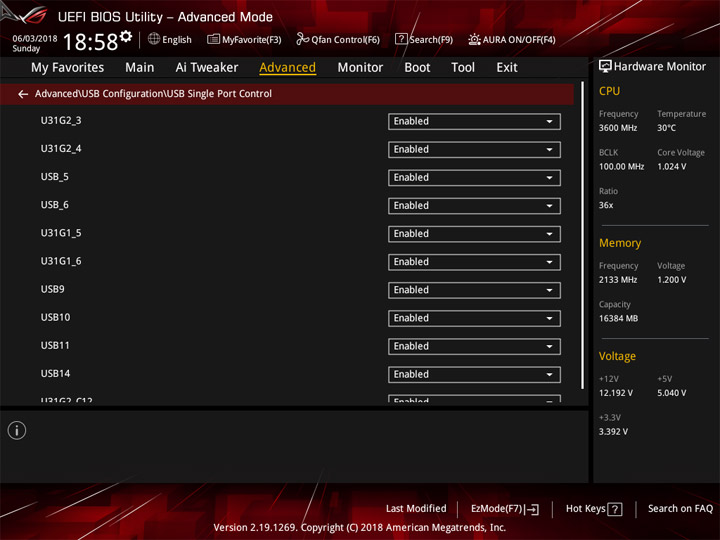Click the AURA ON/OFF(F4) label

coord(519,39)
